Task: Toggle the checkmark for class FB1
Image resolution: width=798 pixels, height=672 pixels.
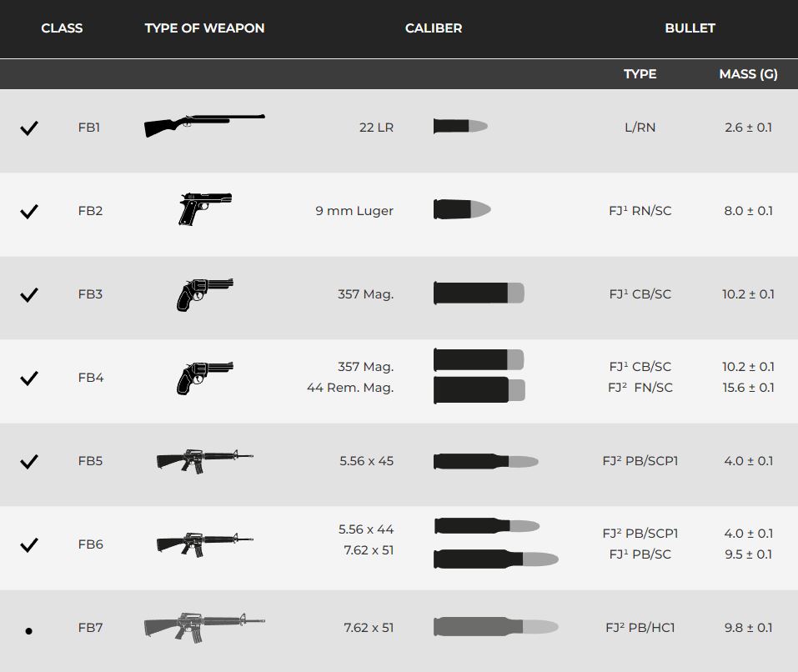Action: (x=29, y=128)
